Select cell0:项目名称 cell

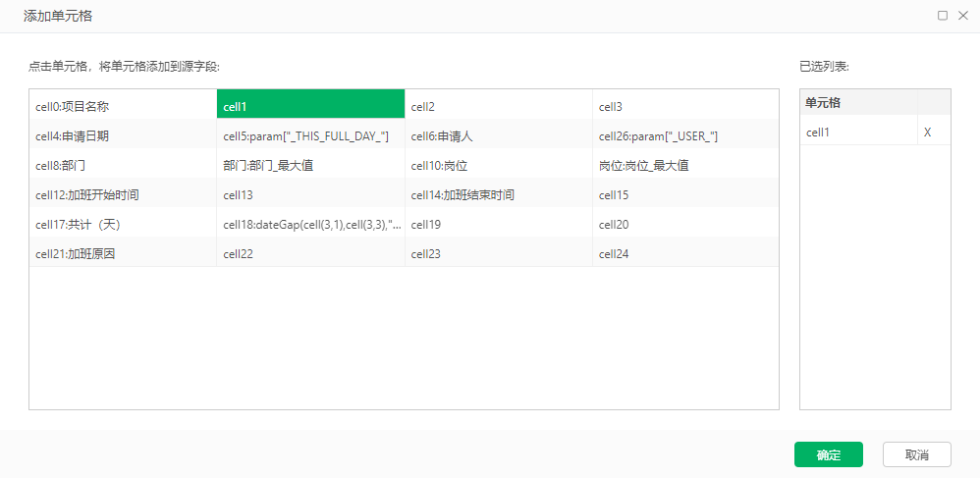pyautogui.click(x=123, y=106)
